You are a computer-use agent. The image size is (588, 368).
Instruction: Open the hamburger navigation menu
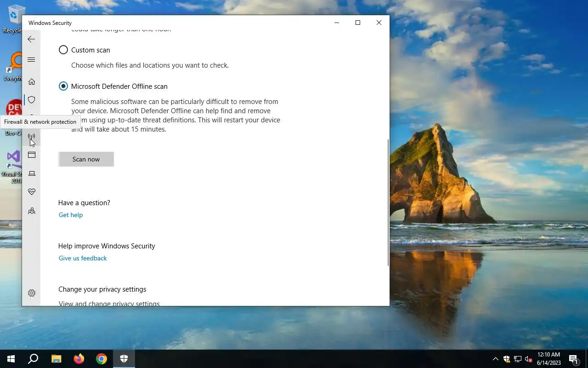(31, 60)
